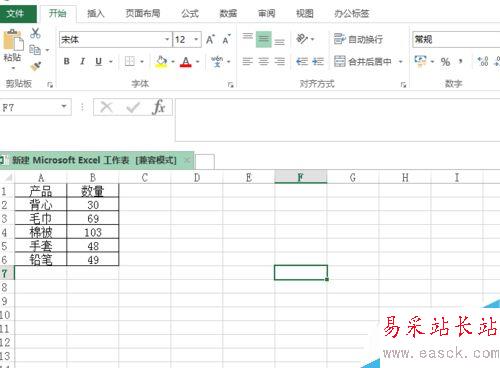The width and height of the screenshot is (500, 368).
Task: Open the View (视图) tab
Action: pos(305,13)
